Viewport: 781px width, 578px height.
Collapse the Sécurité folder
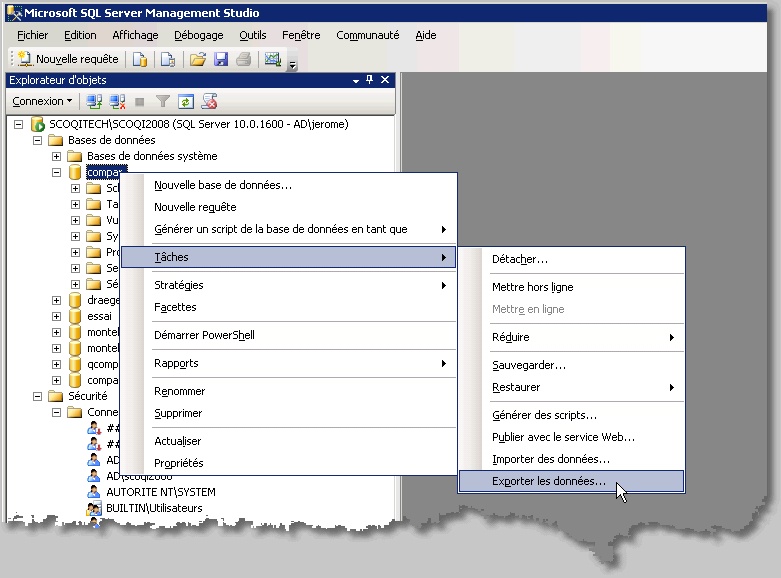37,397
